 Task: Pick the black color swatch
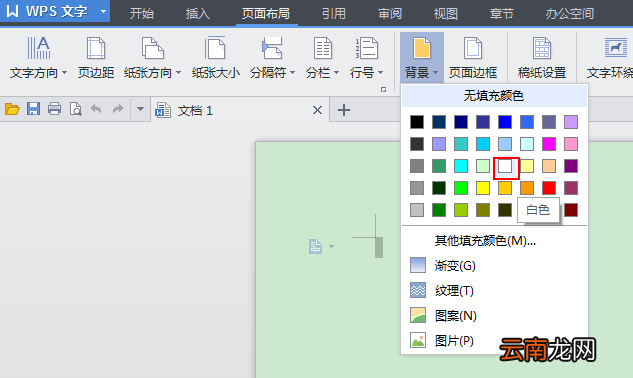pos(417,122)
